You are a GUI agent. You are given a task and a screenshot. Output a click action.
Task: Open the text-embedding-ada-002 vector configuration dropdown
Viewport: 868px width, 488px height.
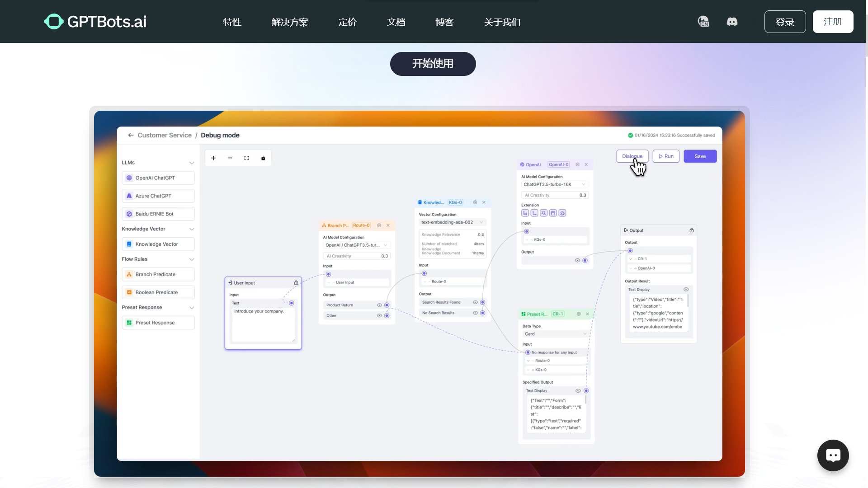[452, 222]
